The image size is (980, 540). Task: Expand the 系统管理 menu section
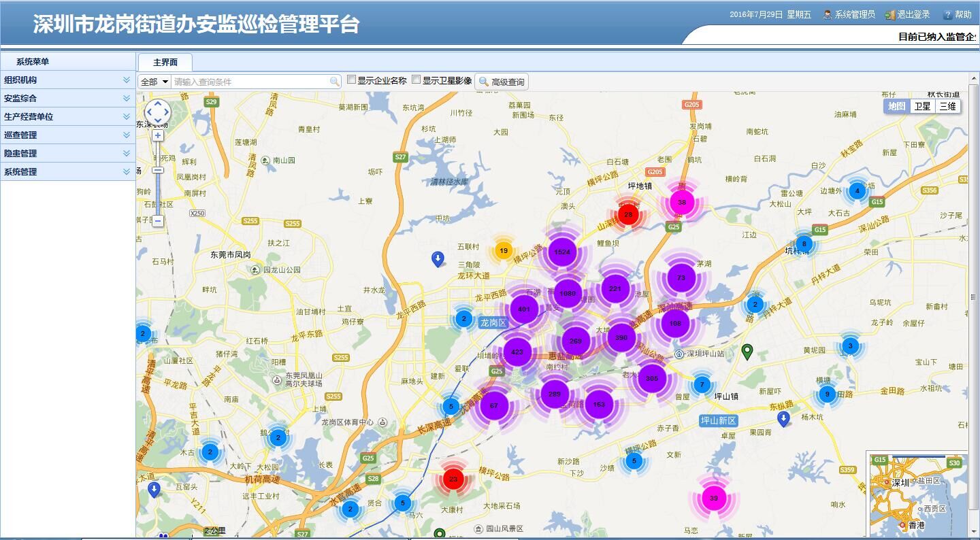(x=67, y=171)
